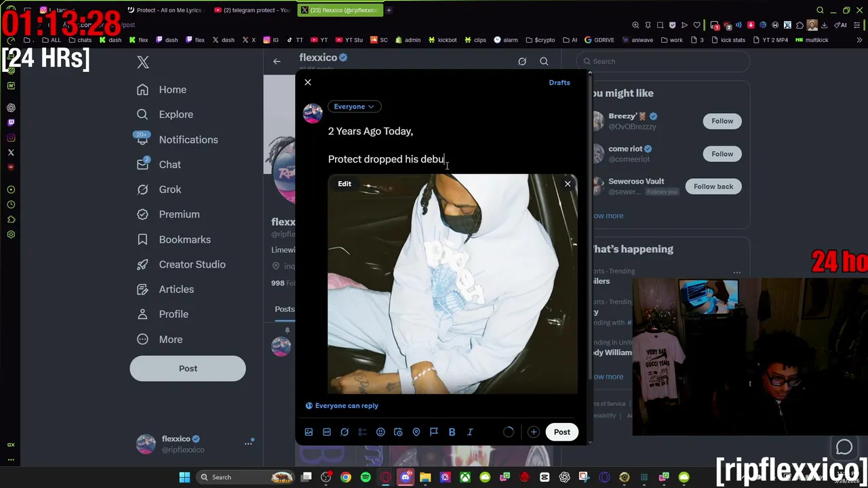
Task: Follow back Seweroso Vault
Action: pos(713,186)
